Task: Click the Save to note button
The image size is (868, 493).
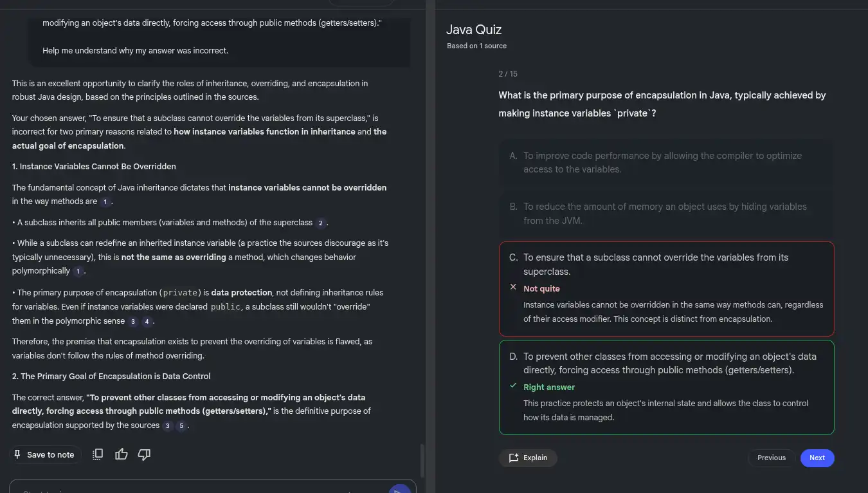Action: click(x=45, y=454)
